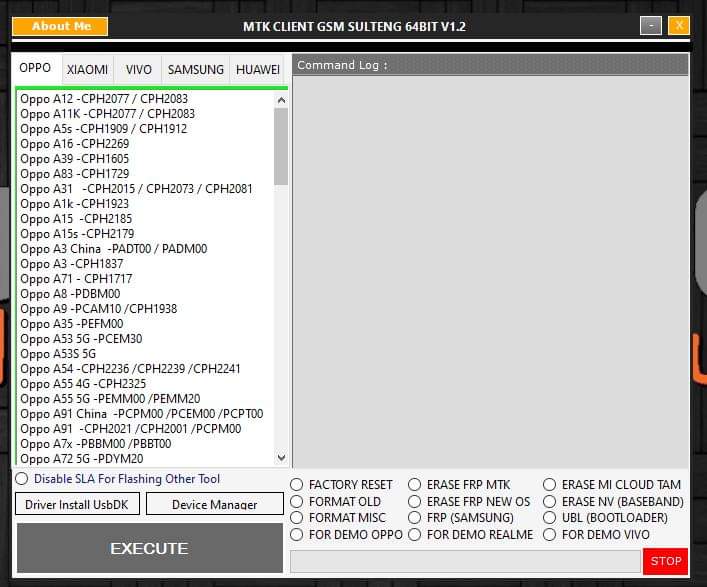Click the device list scrollbar thumb
Image resolution: width=707 pixels, height=587 pixels.
[281, 147]
